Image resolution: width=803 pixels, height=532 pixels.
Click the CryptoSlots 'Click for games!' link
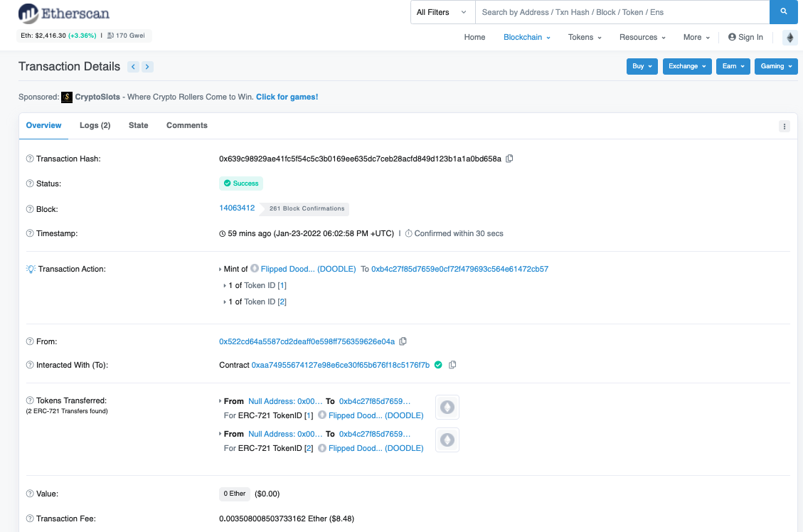[287, 97]
